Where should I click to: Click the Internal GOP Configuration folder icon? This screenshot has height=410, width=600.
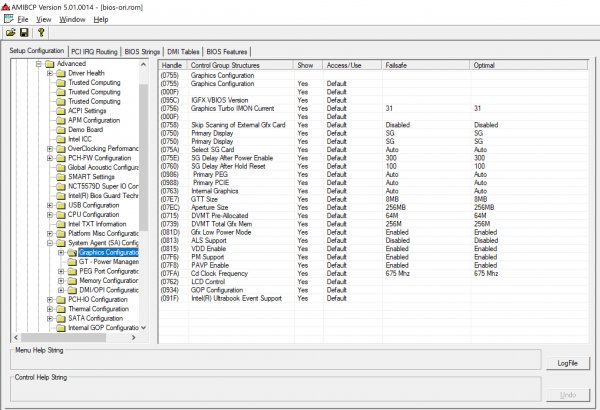pos(61,328)
